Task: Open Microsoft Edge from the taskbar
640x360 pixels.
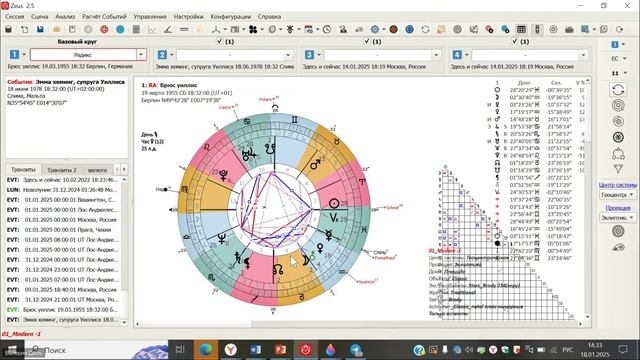Action: point(206,350)
